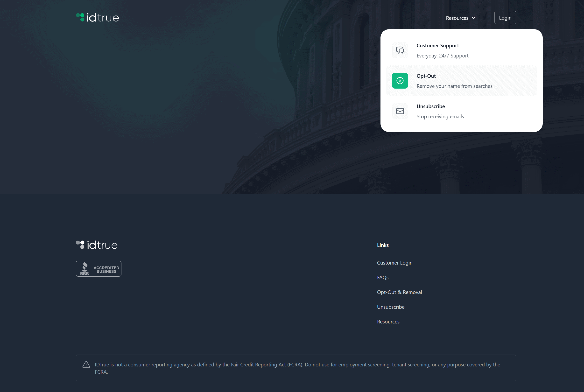584x392 pixels.
Task: Click the idtrue logo in the header
Action: (97, 17)
